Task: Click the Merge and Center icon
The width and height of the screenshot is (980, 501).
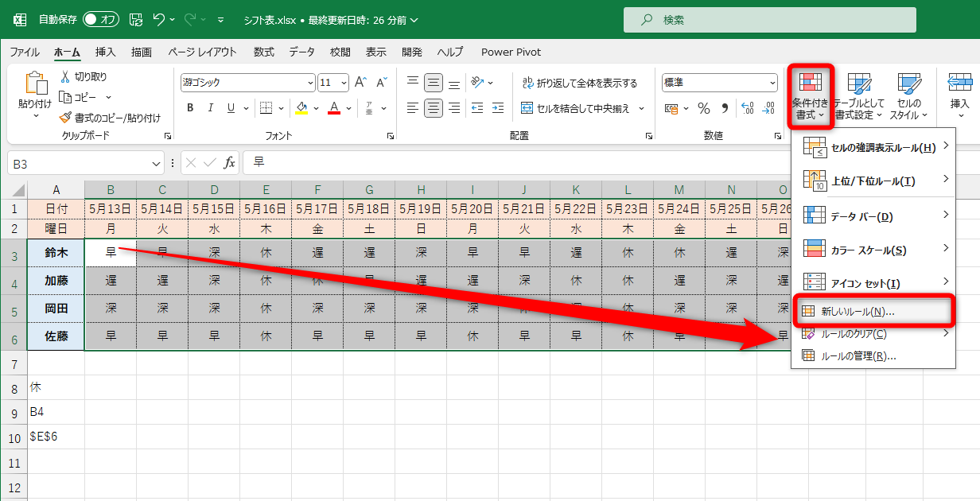Action: tap(557, 107)
